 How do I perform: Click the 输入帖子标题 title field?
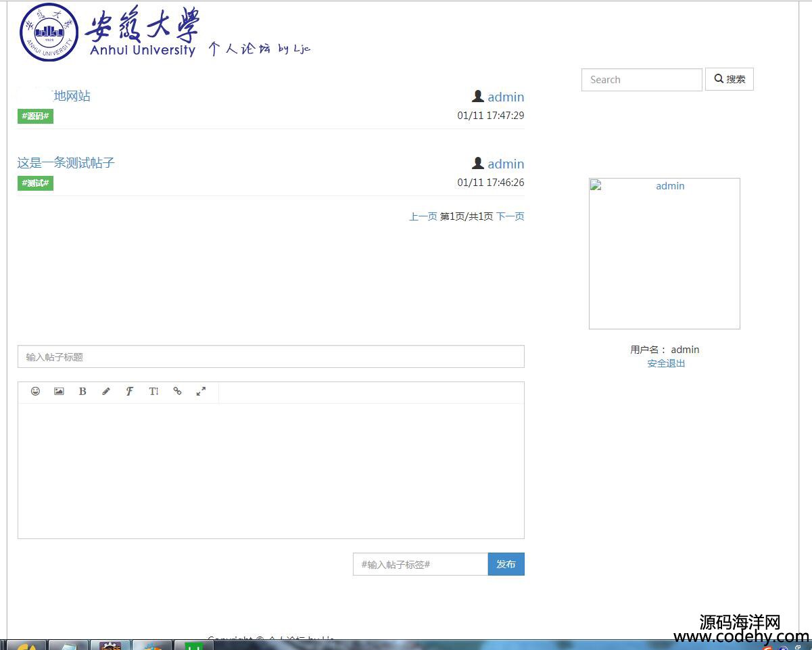(270, 357)
